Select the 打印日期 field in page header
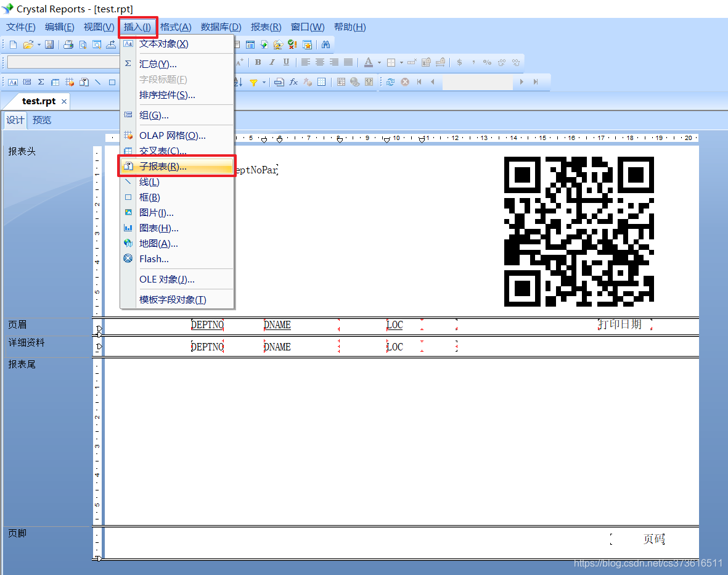This screenshot has width=728, height=575. coord(625,325)
